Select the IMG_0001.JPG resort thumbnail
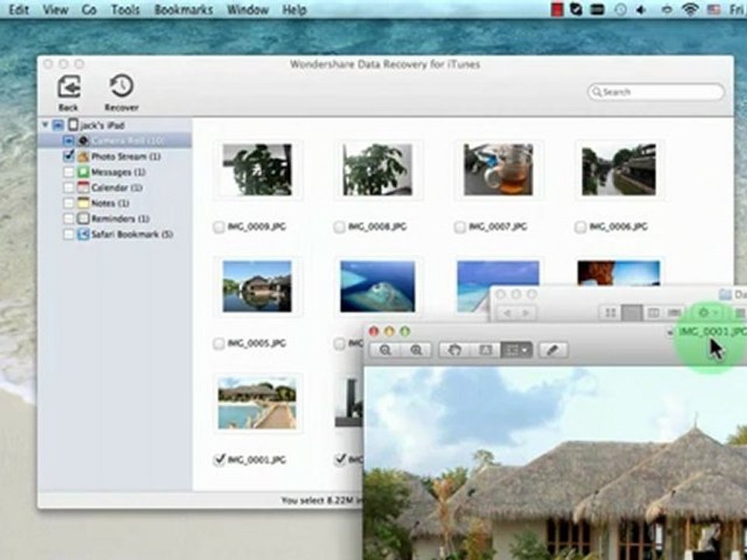 (x=258, y=404)
